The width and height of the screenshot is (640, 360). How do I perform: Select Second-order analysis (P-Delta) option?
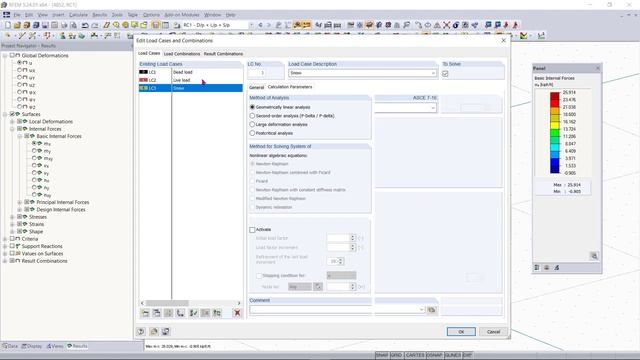(252, 116)
